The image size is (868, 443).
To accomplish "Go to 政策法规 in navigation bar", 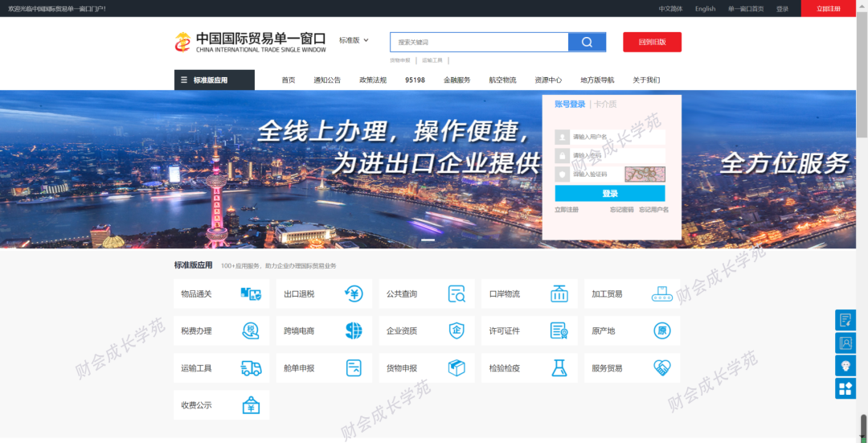I will (373, 80).
